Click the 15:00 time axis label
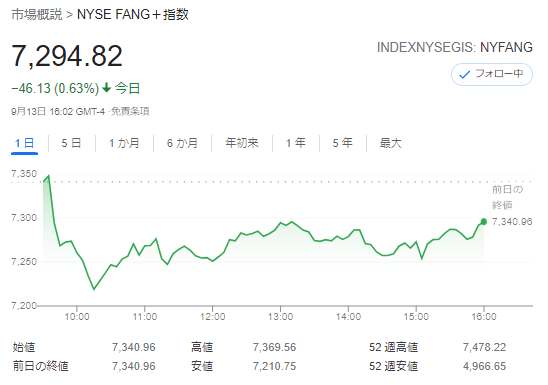Image resolution: width=548 pixels, height=385 pixels. click(x=416, y=317)
